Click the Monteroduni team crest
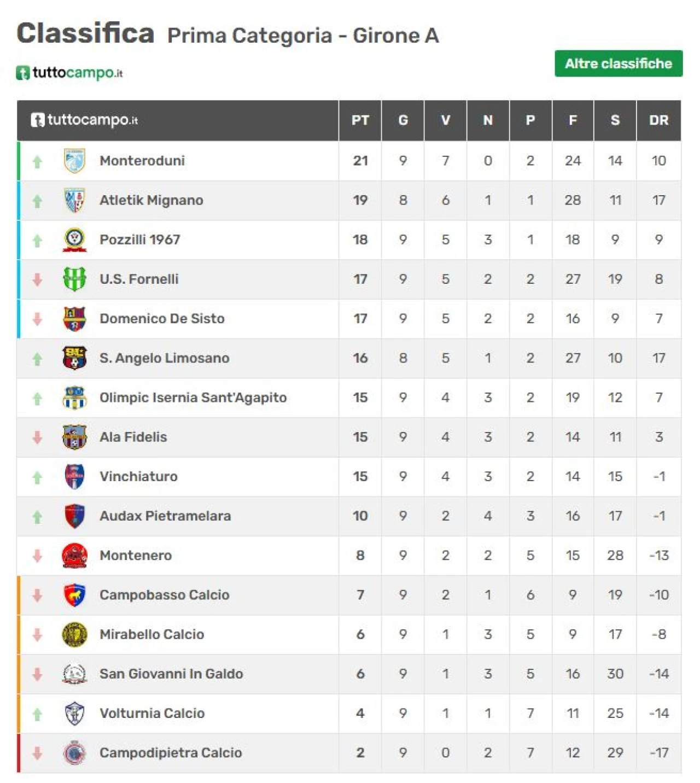 [74, 161]
